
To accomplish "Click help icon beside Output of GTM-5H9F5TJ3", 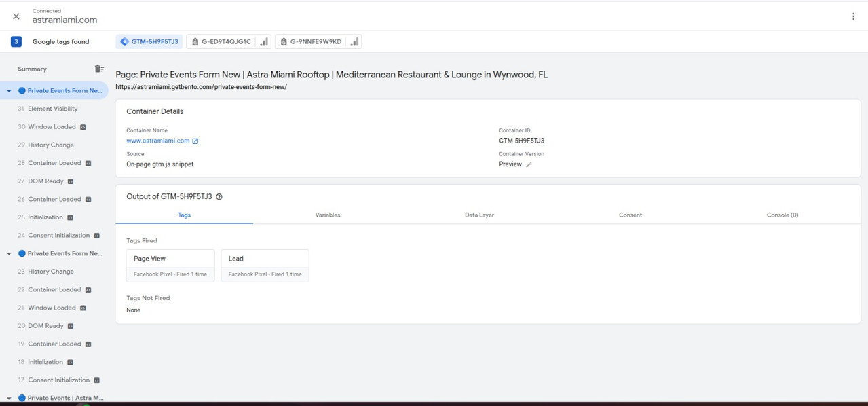I will tap(219, 197).
